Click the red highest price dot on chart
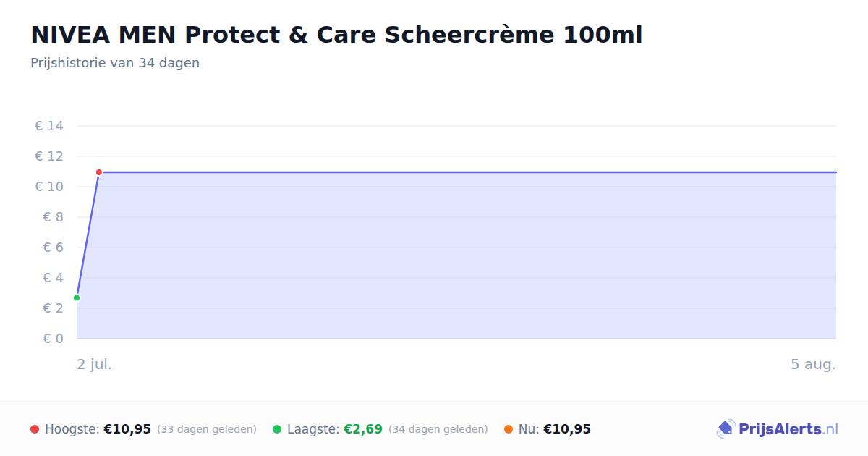Image resolution: width=868 pixels, height=456 pixels. tap(99, 172)
